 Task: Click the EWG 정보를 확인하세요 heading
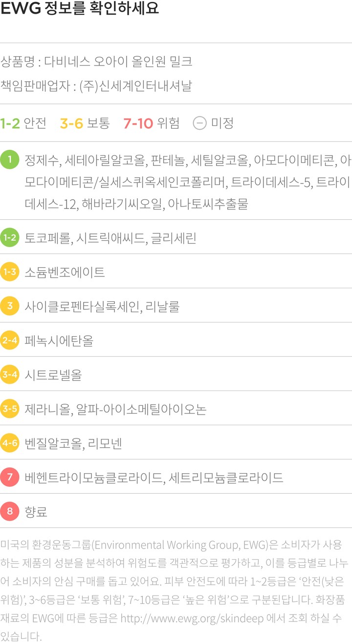(x=80, y=9)
